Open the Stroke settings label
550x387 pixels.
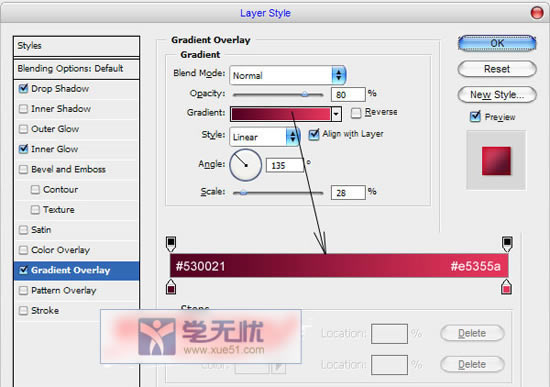tap(45, 311)
